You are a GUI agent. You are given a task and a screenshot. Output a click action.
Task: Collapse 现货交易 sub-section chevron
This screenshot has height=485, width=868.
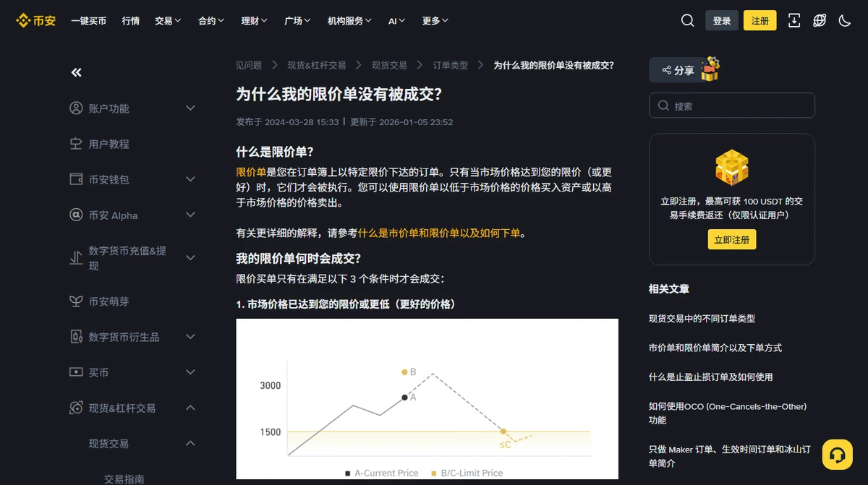(x=191, y=444)
